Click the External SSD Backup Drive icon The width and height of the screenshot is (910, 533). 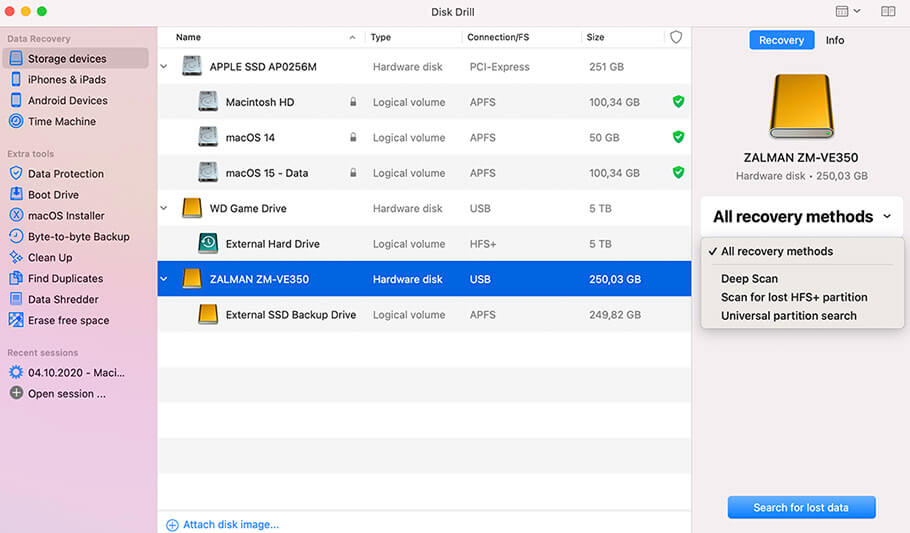(x=208, y=314)
